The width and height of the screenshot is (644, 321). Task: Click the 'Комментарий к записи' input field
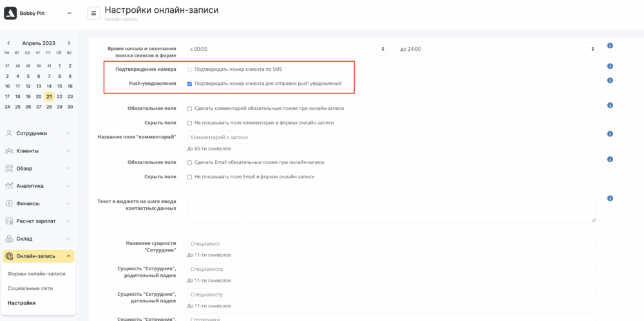[391, 137]
